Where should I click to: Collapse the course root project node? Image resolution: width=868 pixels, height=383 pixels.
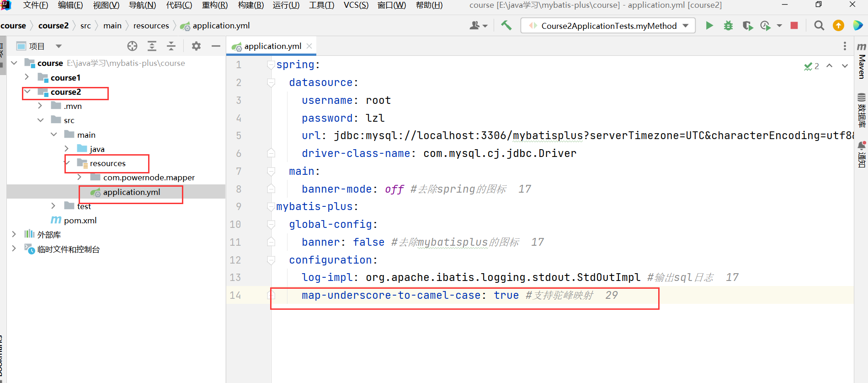(x=14, y=63)
